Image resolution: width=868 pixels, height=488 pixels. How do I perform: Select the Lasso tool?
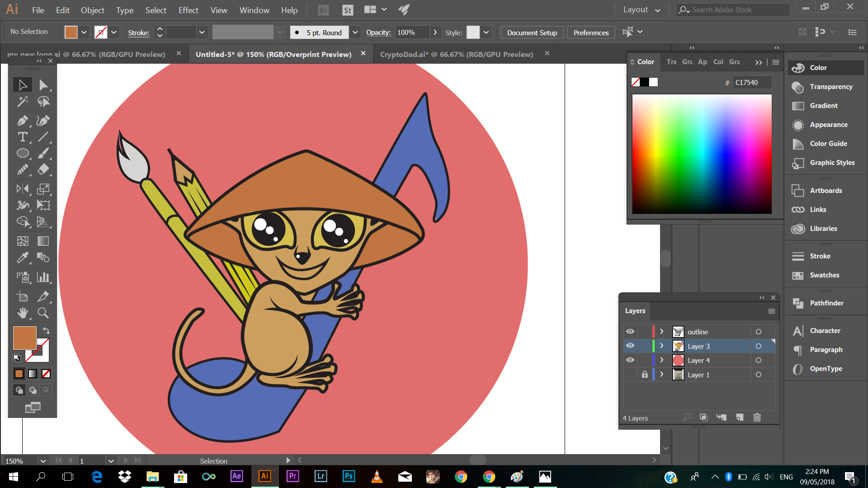[x=43, y=102]
